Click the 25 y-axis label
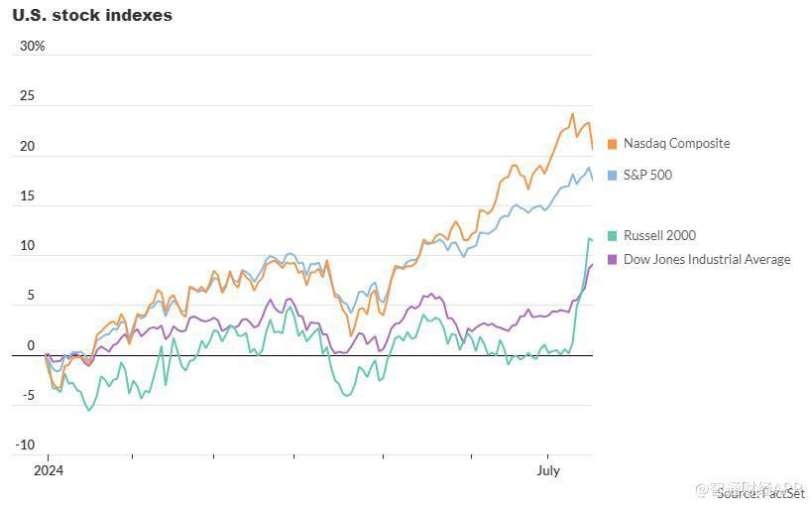 click(x=27, y=96)
